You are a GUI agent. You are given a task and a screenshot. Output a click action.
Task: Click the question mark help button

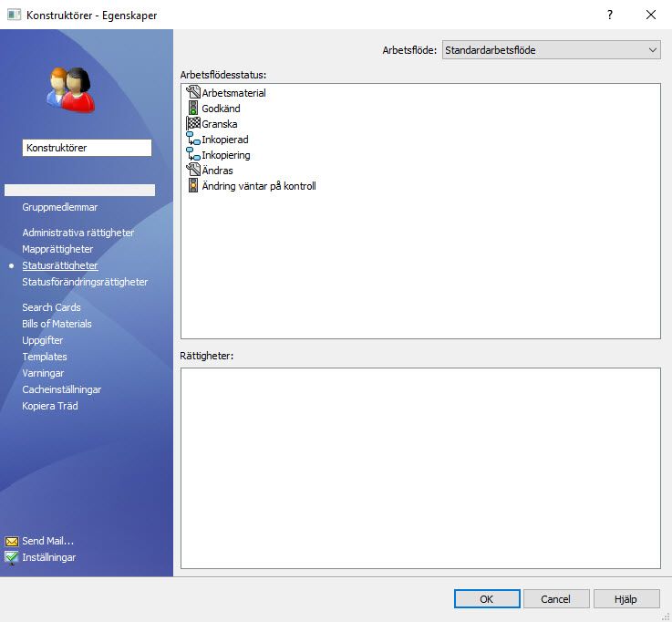point(610,15)
